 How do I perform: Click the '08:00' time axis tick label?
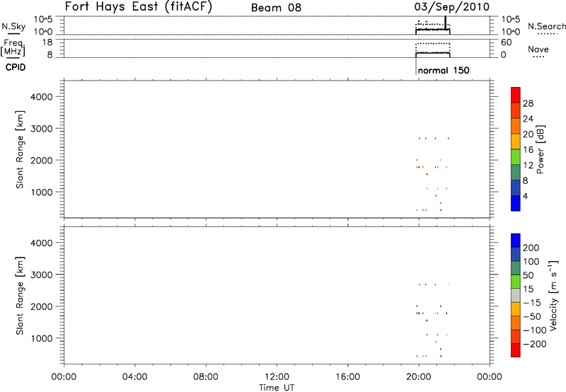206,377
